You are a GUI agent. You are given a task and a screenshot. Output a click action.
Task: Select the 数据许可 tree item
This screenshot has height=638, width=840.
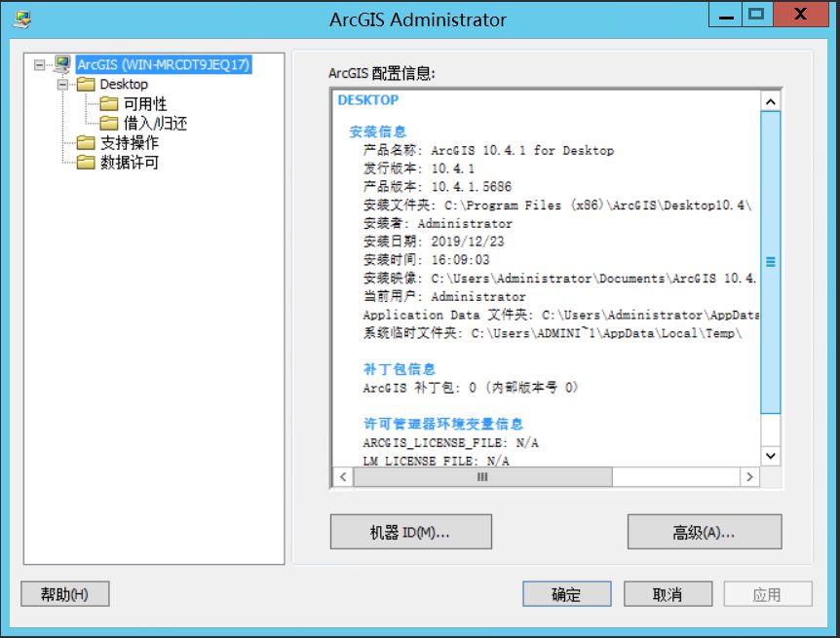129,162
